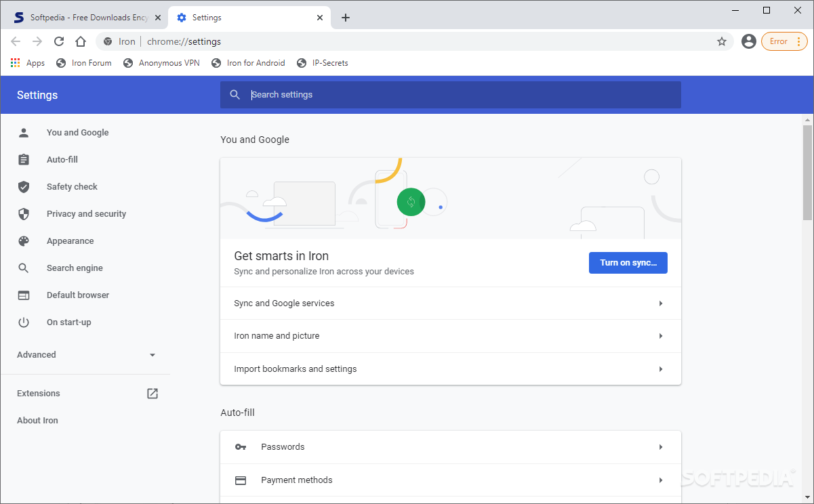Screen dimensions: 814x504
Task: Expand the Payment methods arrow
Action: (x=661, y=480)
